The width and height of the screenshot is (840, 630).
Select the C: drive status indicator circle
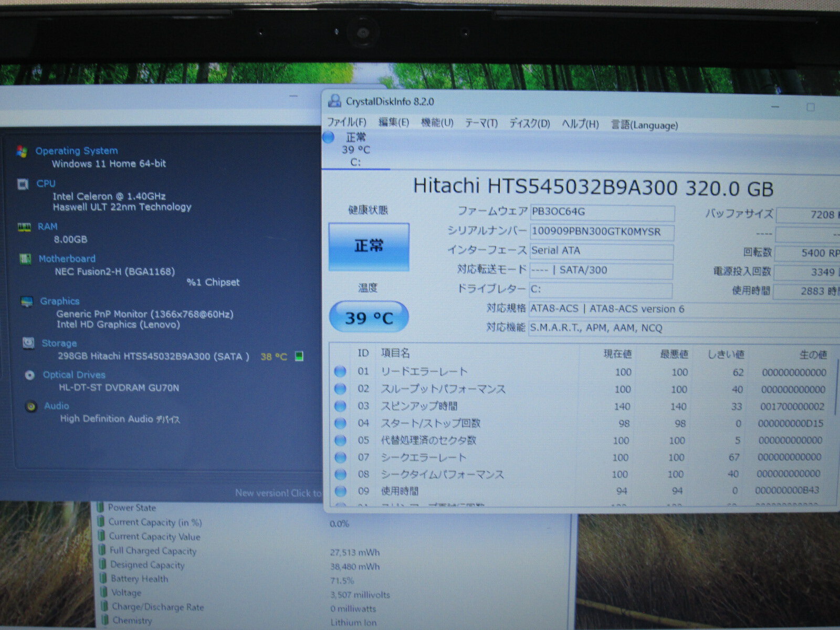[x=329, y=138]
